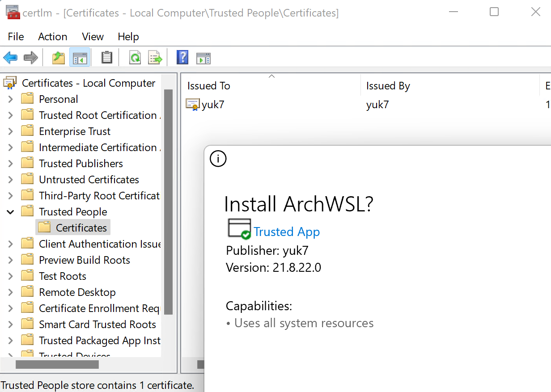
Task: Expand the Personal folder
Action: pos(10,99)
